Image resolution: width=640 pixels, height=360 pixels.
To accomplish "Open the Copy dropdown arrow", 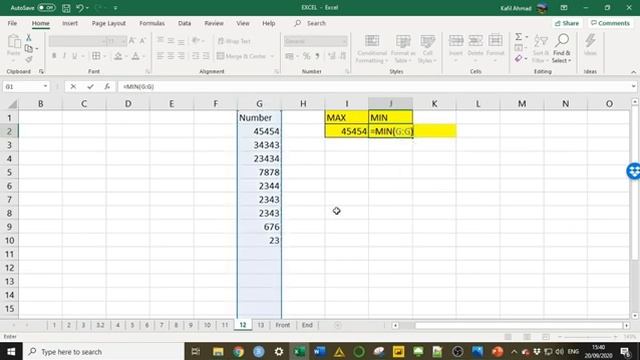I will click(37, 49).
